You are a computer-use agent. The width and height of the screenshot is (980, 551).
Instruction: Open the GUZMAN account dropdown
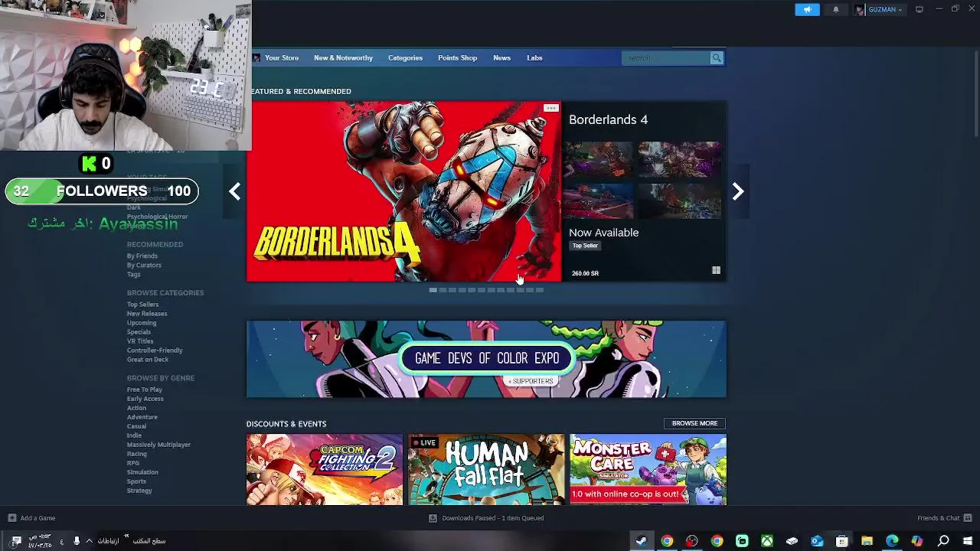[879, 9]
